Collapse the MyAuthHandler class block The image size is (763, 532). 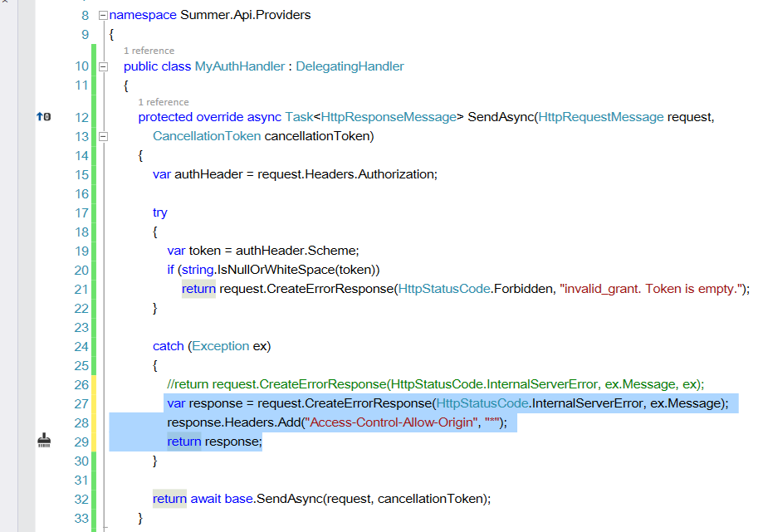[x=103, y=66]
